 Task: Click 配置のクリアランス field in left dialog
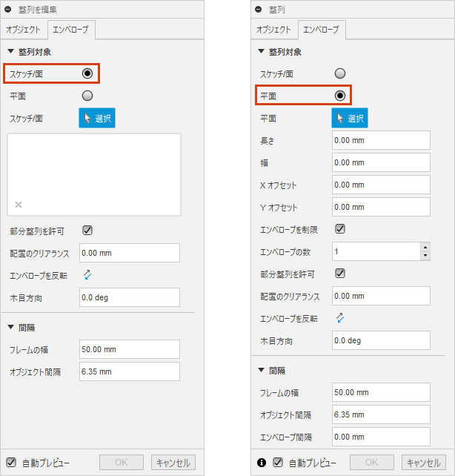point(130,253)
